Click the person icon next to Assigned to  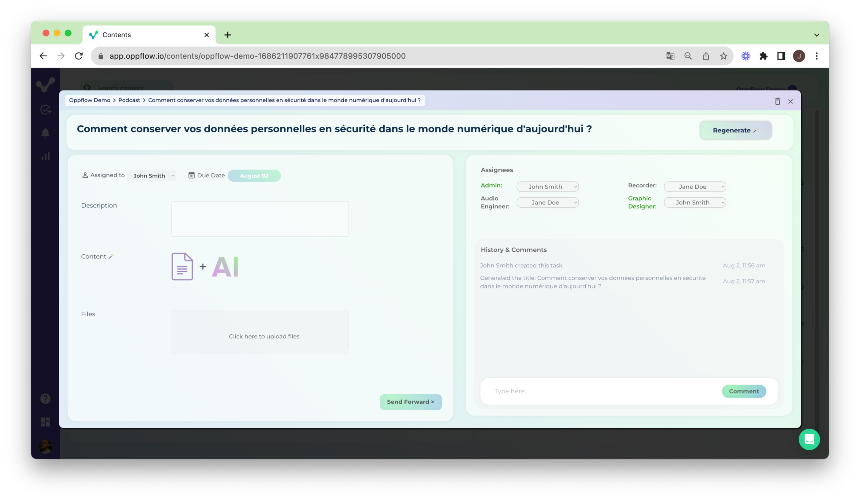coord(85,175)
